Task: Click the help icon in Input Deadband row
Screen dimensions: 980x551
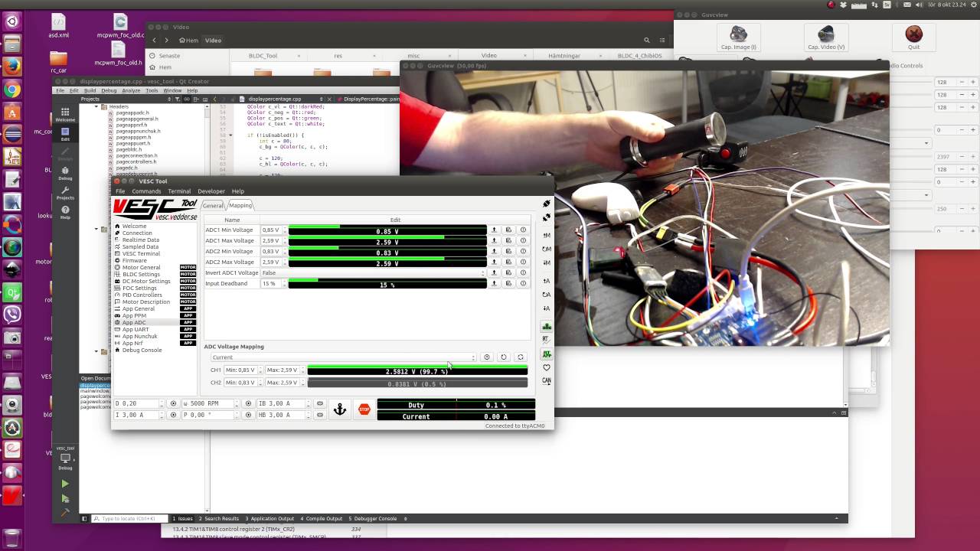Action: tap(523, 283)
